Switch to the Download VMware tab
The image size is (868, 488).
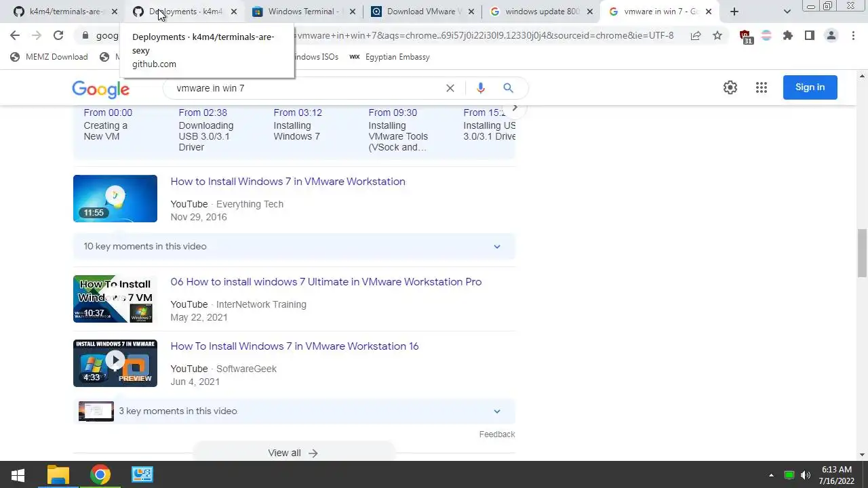coord(421,12)
